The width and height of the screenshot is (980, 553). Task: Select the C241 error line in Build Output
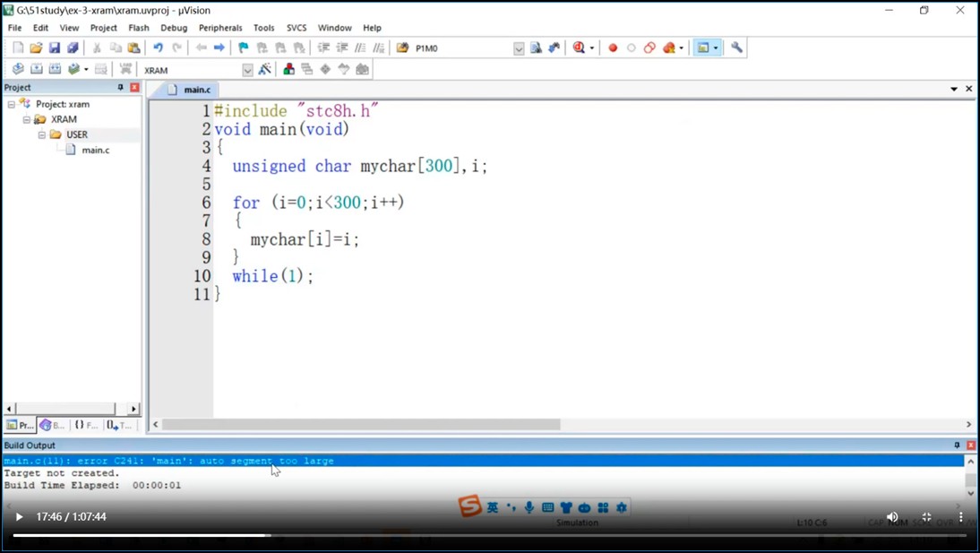point(168,461)
